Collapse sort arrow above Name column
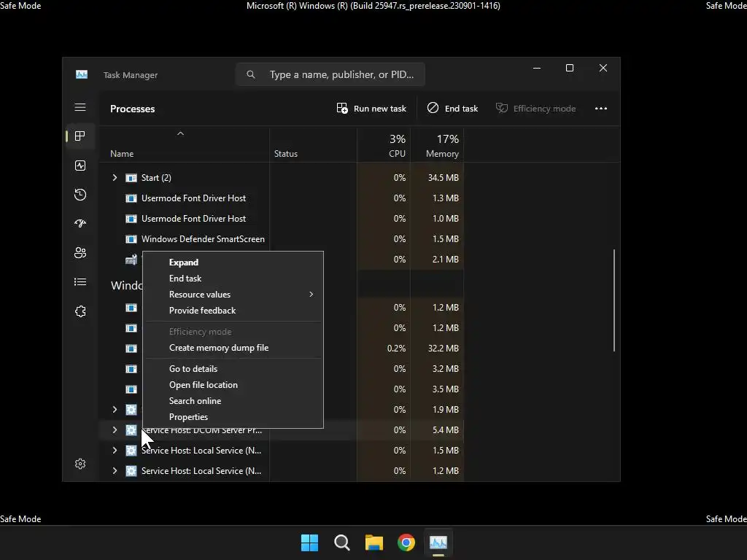The height and width of the screenshot is (560, 747). [x=181, y=134]
